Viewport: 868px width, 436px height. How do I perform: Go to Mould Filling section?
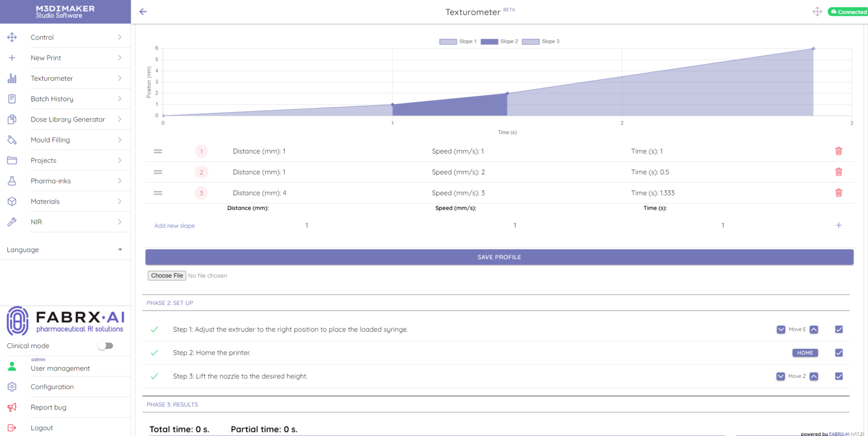[x=50, y=140]
